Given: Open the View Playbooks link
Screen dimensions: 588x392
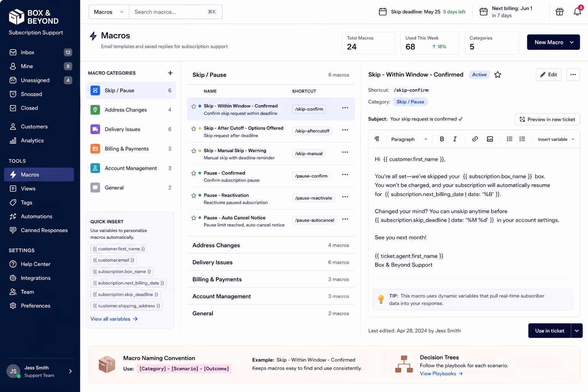Looking at the screenshot, I should [441, 374].
